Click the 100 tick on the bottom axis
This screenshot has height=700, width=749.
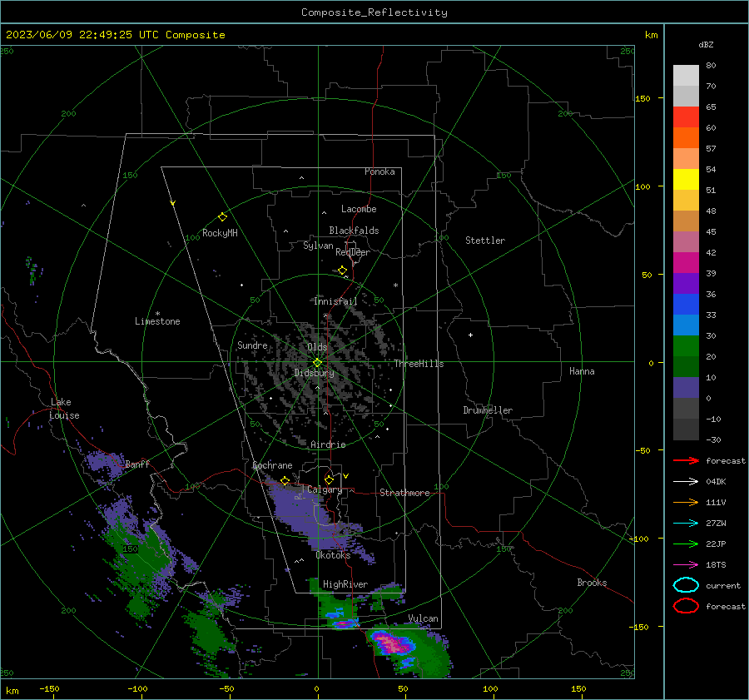[490, 688]
